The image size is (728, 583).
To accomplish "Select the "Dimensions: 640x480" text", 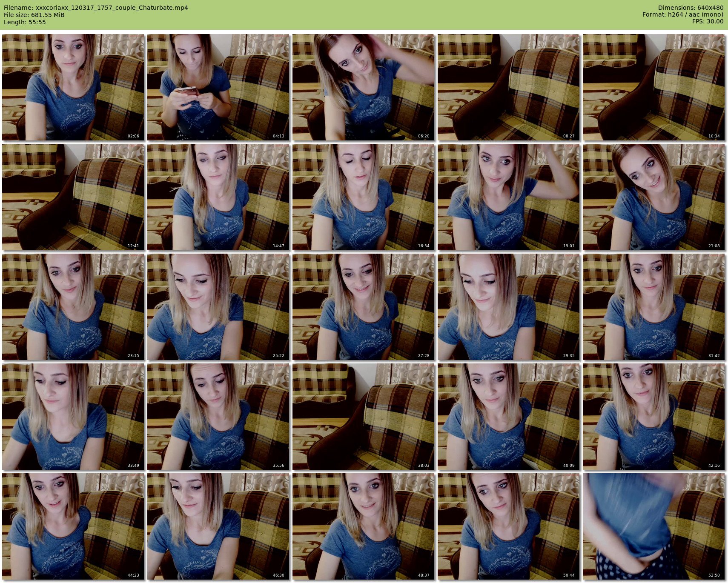I will click(691, 8).
